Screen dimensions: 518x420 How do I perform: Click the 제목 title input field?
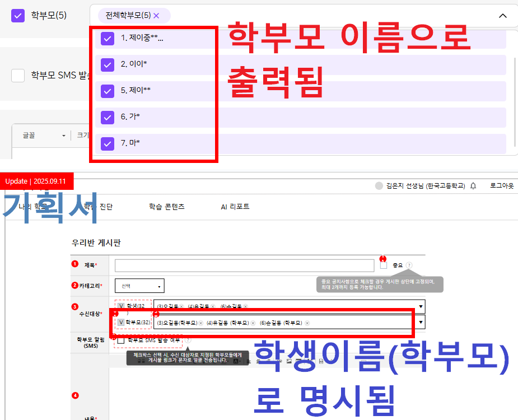point(244,265)
